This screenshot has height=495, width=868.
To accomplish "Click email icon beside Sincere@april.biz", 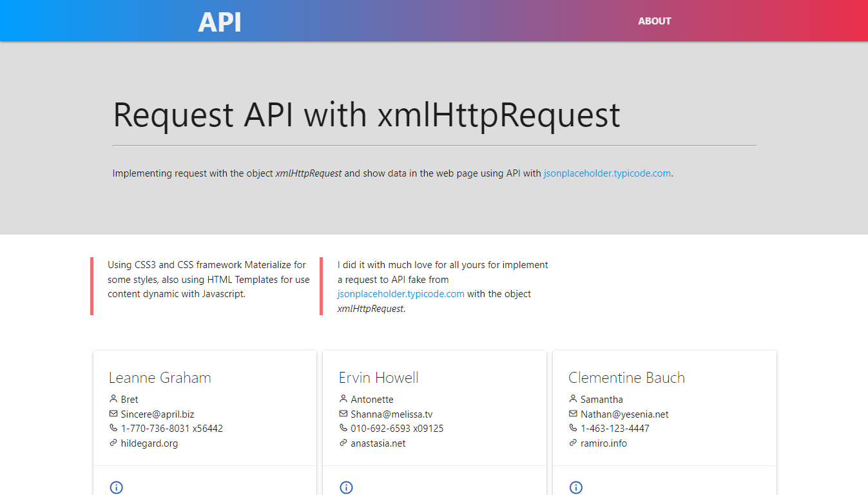I will [x=113, y=414].
